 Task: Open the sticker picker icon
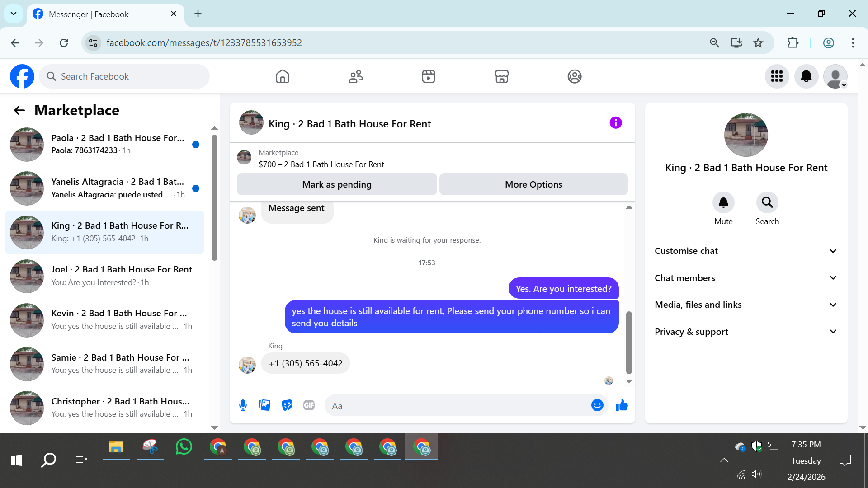click(287, 405)
